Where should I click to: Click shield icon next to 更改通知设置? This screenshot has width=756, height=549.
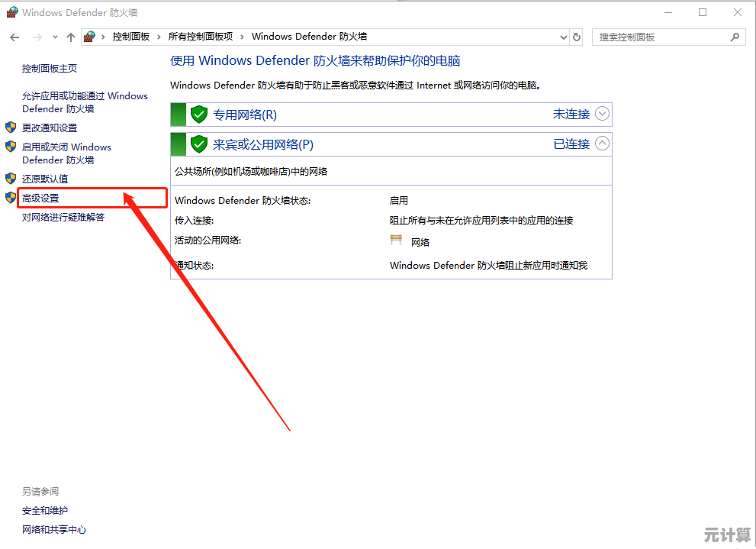tap(11, 128)
